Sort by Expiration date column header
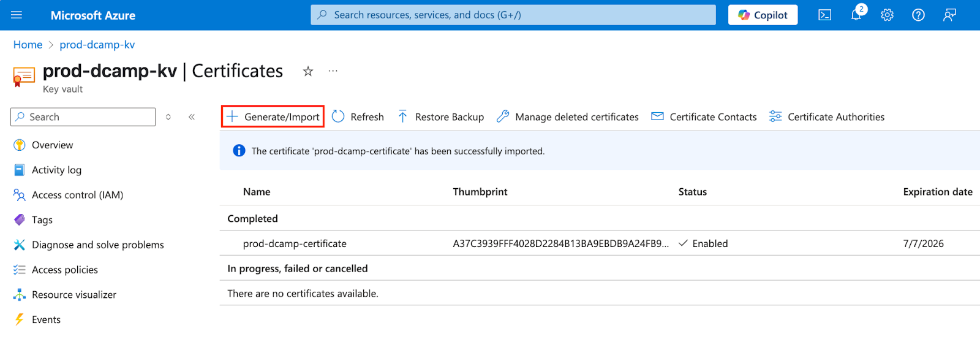This screenshot has height=339, width=980. [x=938, y=192]
